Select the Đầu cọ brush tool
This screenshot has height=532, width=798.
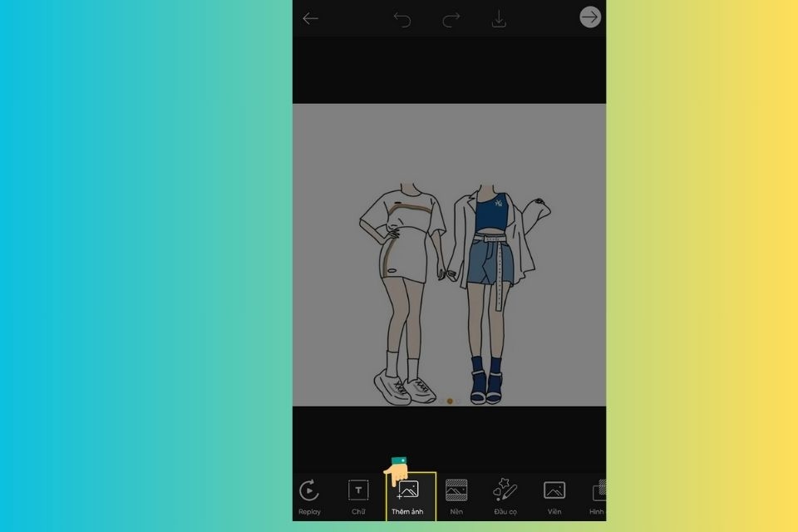(505, 497)
